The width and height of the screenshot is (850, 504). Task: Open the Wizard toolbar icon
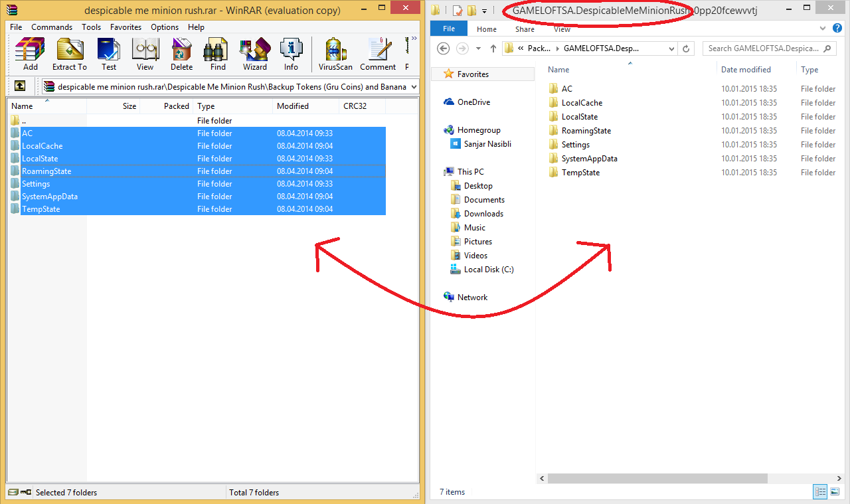254,54
